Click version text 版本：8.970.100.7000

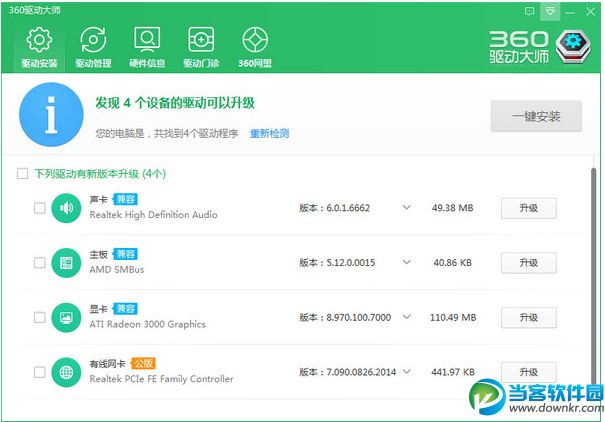pyautogui.click(x=345, y=318)
